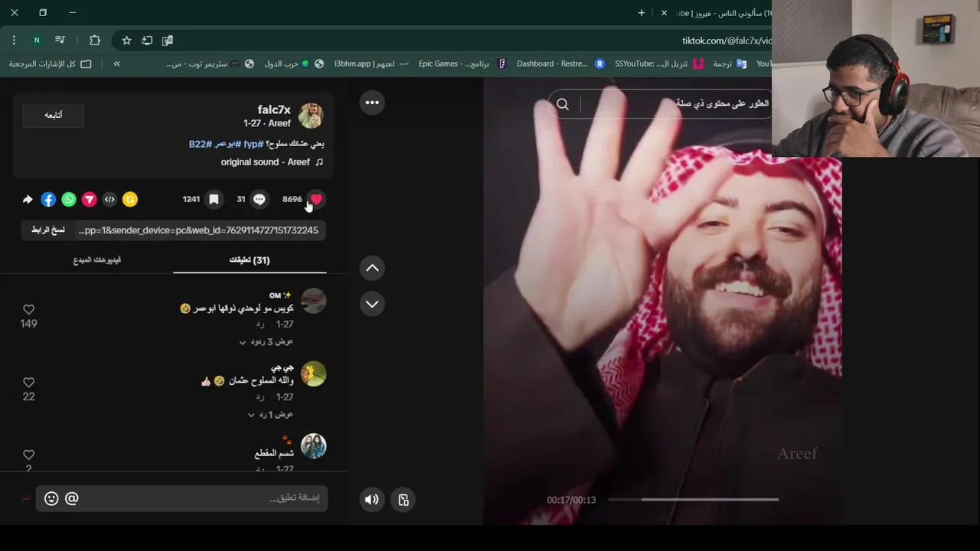
Task: Seek on the video progress bar
Action: (x=693, y=500)
